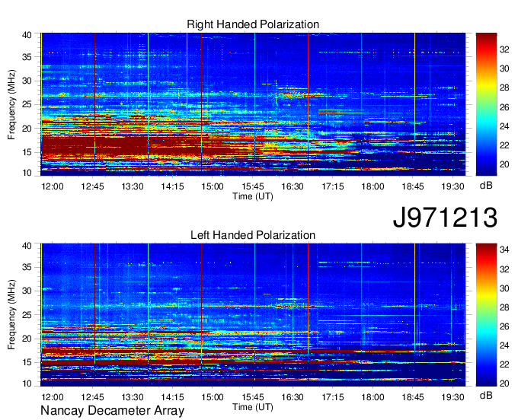Click the "Time (UT)" label under the Left Handed plot

[x=253, y=407]
